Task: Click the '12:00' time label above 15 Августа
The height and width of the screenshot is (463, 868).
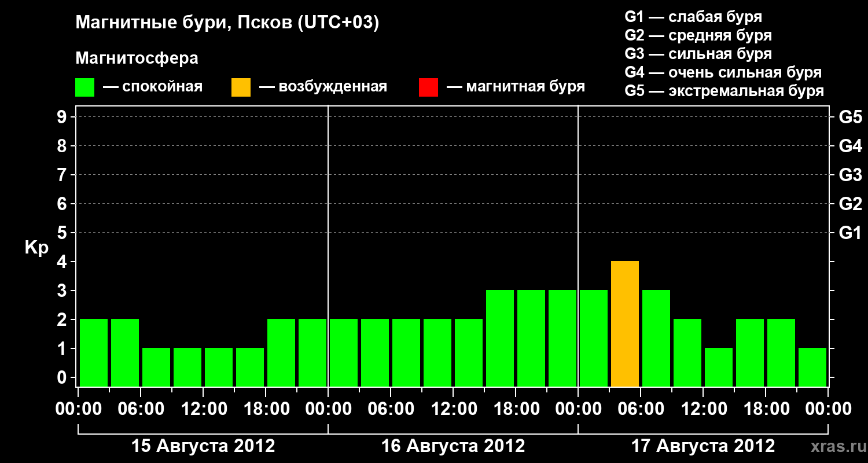Action: point(203,409)
